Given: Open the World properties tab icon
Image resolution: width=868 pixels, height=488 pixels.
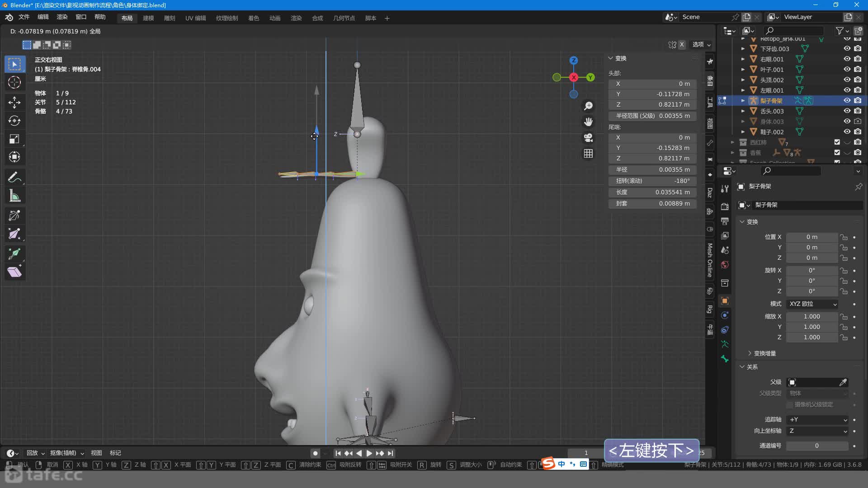Looking at the screenshot, I should point(725,265).
